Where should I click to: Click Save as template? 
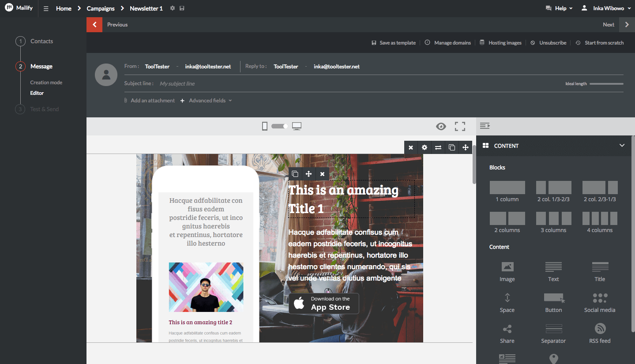[394, 43]
